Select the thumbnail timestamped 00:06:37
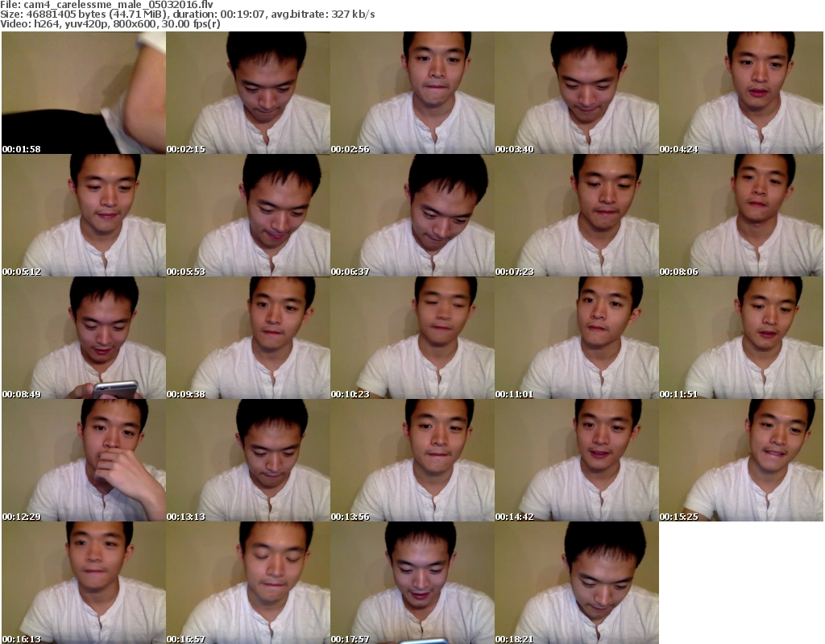The width and height of the screenshot is (825, 644). 412,215
